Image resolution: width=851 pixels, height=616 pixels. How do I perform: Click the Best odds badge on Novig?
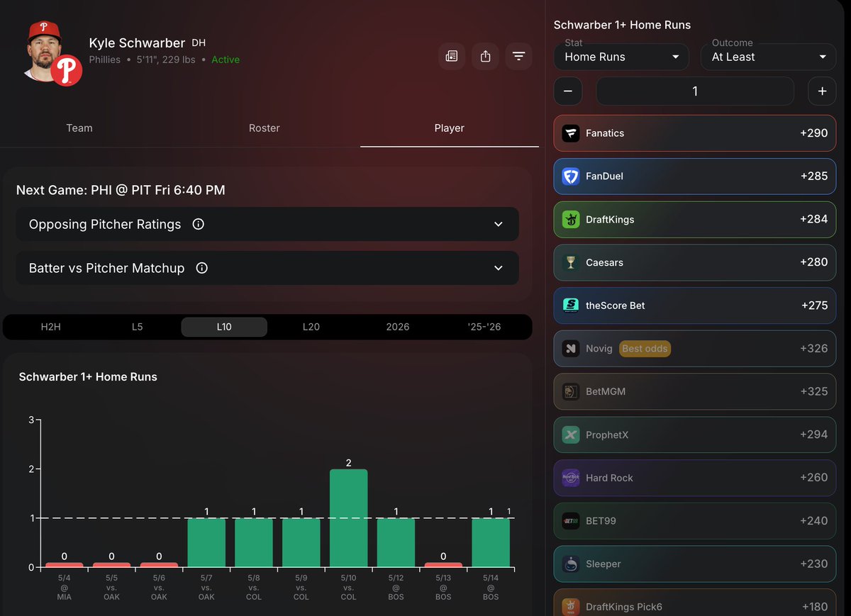645,349
